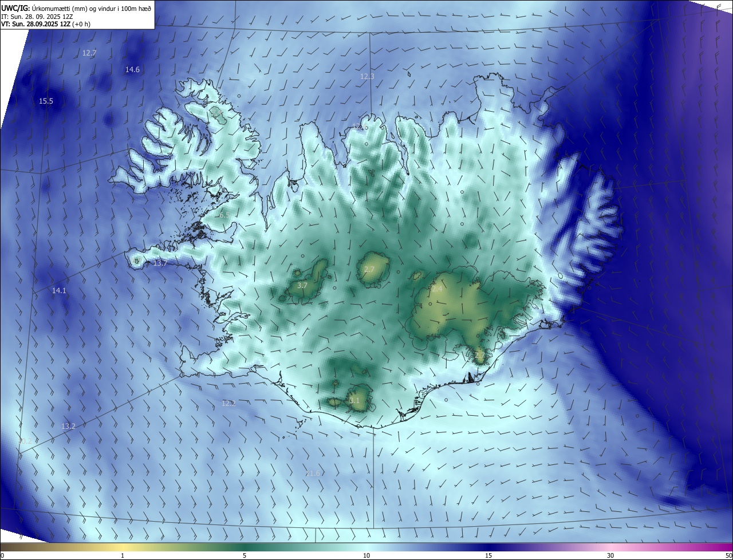Viewport: 733px width, 560px height.
Task: Select the valid time line 'VT: Sun. 28.09.2025 12Z (+0 h)'
Action: [x=45, y=24]
